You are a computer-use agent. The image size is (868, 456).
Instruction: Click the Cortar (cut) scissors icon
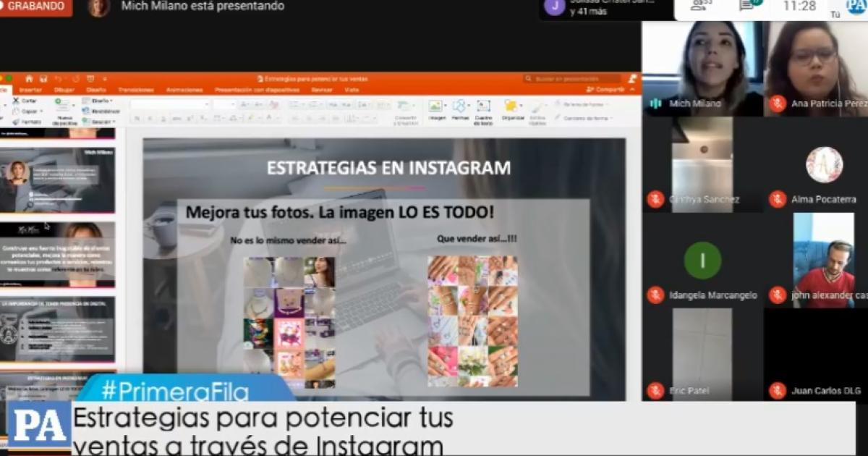pos(15,101)
